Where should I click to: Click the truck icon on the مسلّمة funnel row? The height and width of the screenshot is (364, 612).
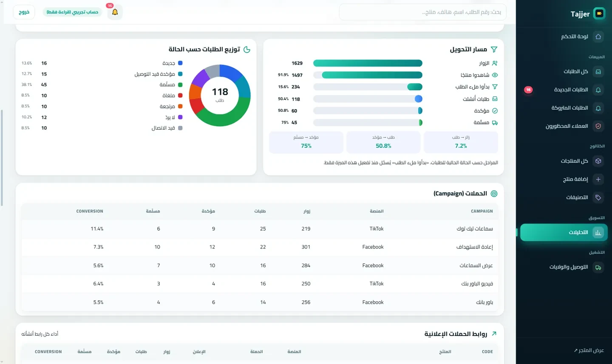(x=495, y=123)
